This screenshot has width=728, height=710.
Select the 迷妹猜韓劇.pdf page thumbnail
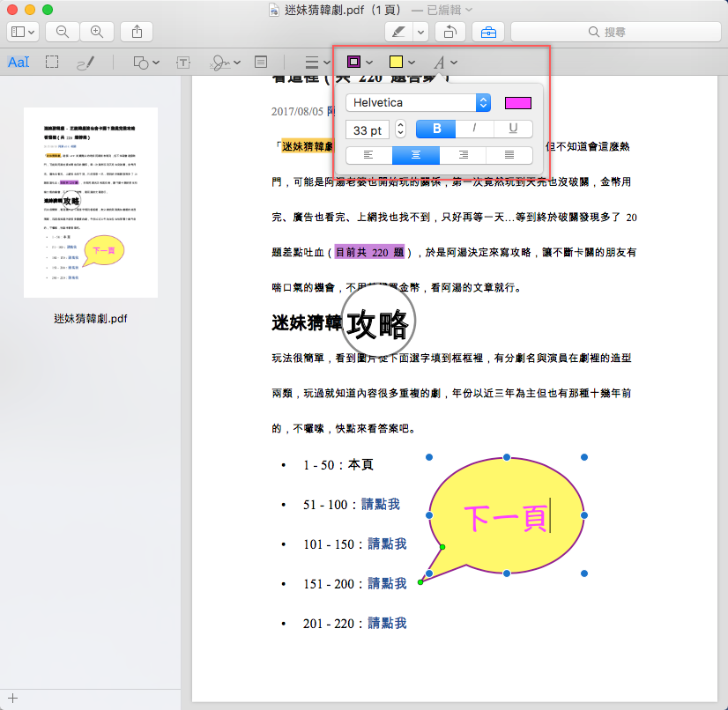click(x=91, y=203)
